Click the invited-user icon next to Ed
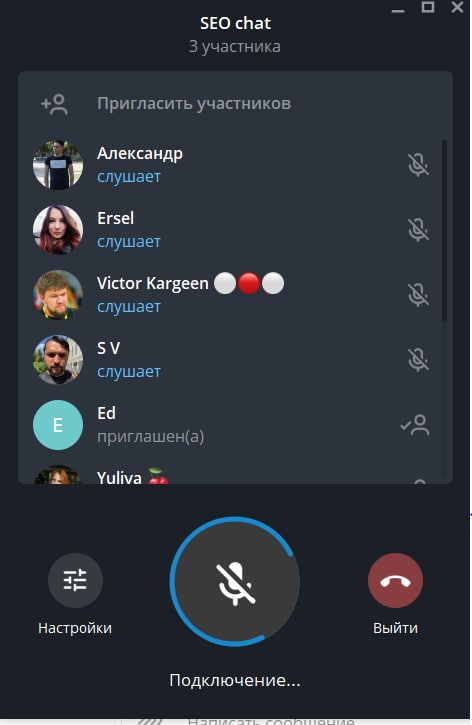 click(415, 425)
